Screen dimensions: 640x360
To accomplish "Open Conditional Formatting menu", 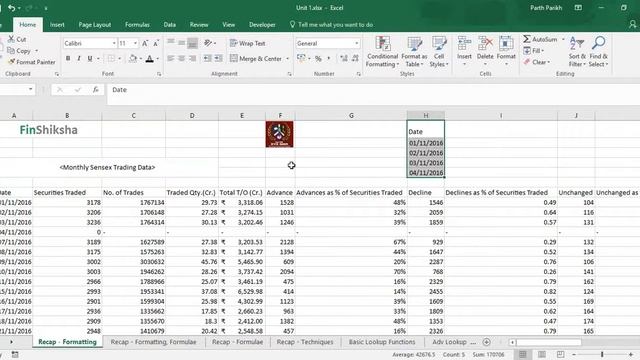I will pyautogui.click(x=382, y=52).
